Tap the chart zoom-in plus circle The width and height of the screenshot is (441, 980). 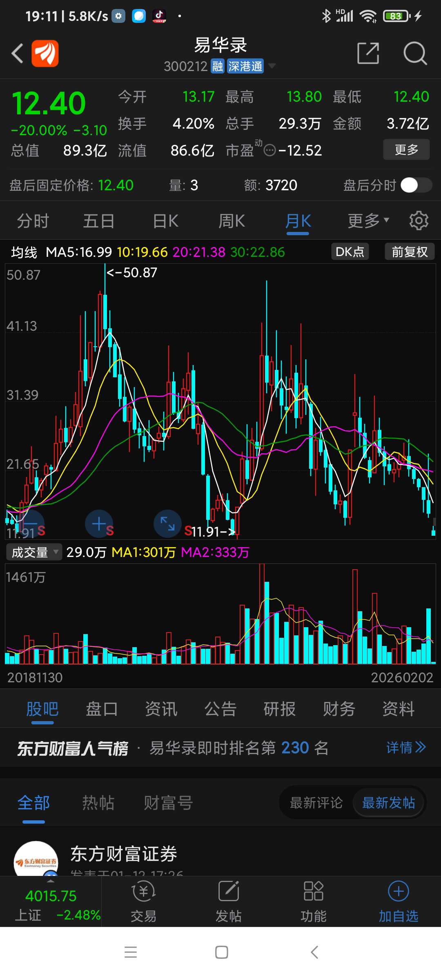(x=99, y=523)
